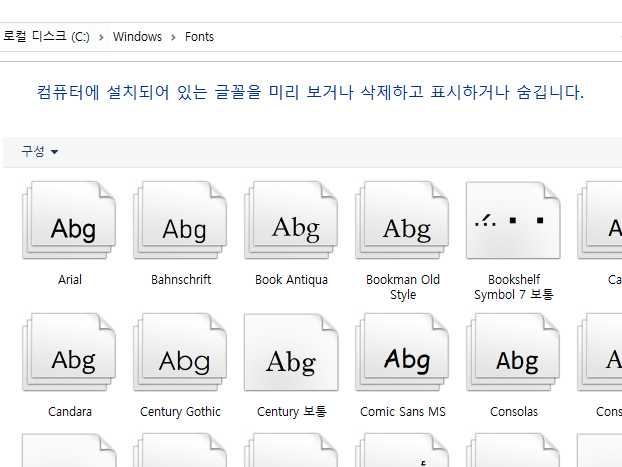Select the Bahnschrift font icon
Viewport: 622px width, 467px height.
180,220
